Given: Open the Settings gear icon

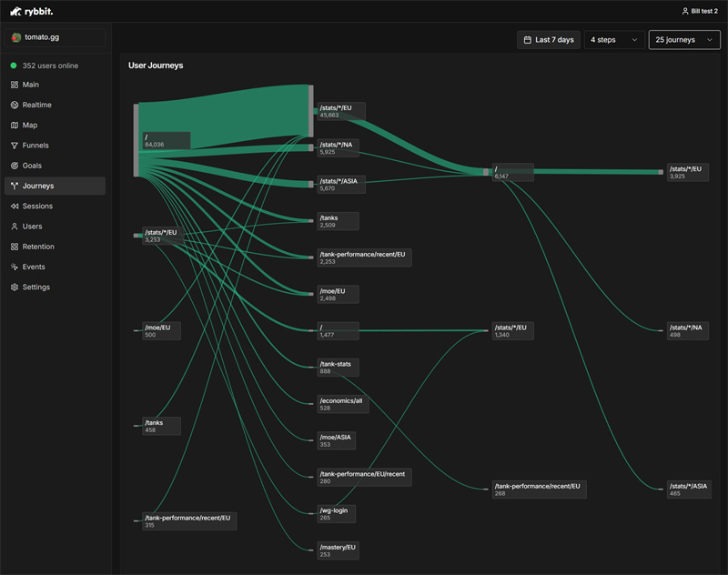Looking at the screenshot, I should click(x=14, y=287).
